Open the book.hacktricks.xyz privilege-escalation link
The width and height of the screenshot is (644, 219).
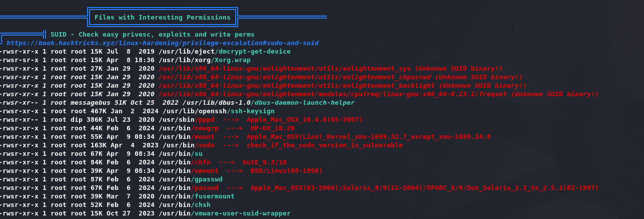coord(163,43)
